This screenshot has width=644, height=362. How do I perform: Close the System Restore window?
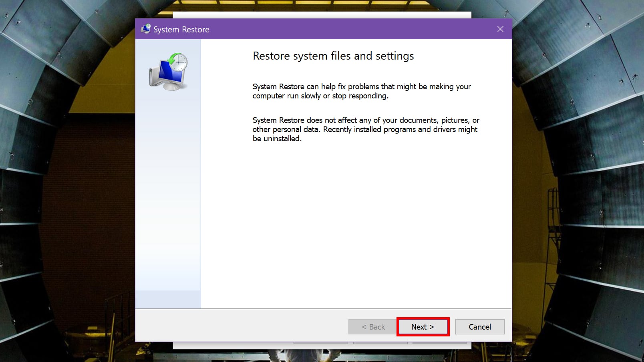[x=500, y=29]
